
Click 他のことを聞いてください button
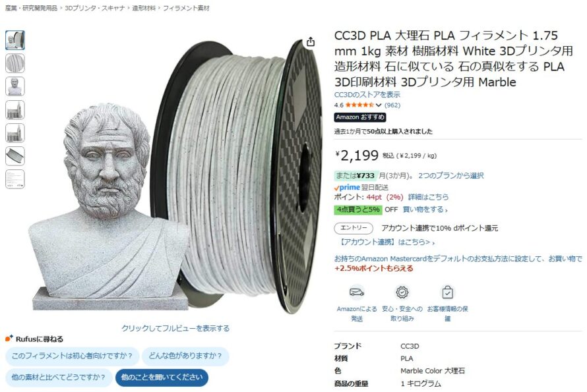pos(162,378)
